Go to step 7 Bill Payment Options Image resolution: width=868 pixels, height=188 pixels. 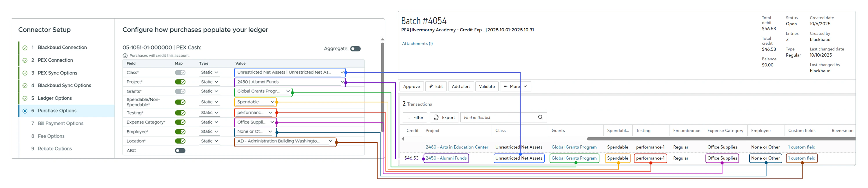pos(61,124)
